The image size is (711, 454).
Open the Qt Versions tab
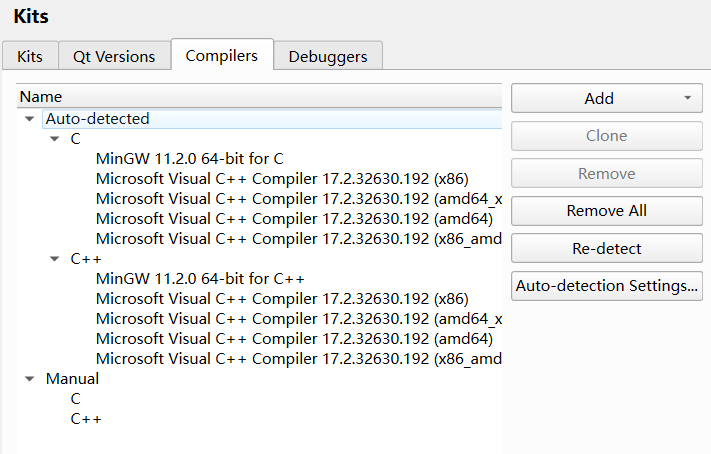point(114,56)
